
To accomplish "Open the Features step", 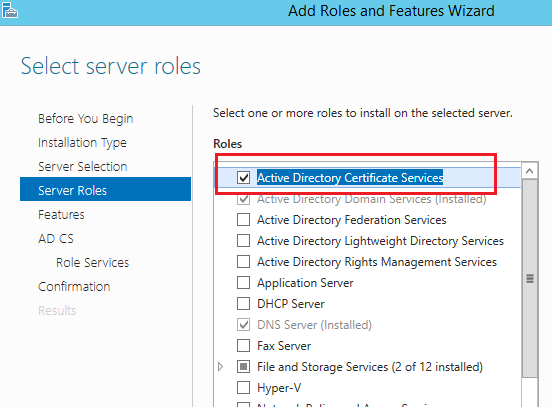I will (61, 214).
